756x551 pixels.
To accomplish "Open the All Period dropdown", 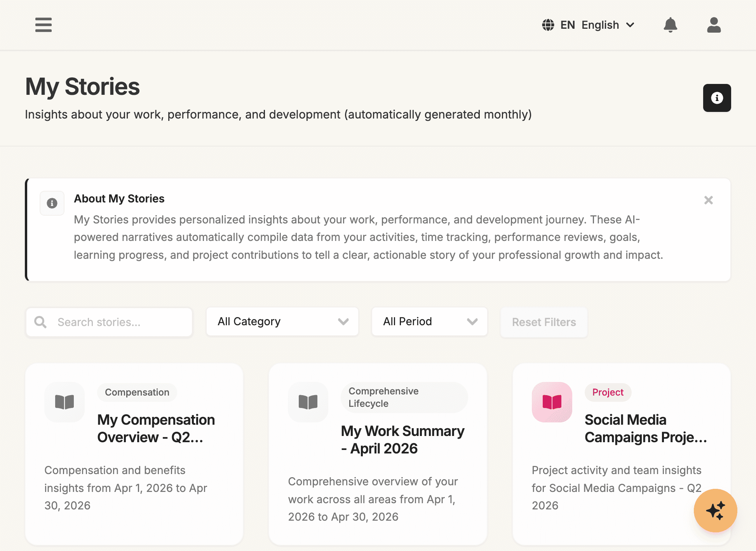I will tap(429, 321).
